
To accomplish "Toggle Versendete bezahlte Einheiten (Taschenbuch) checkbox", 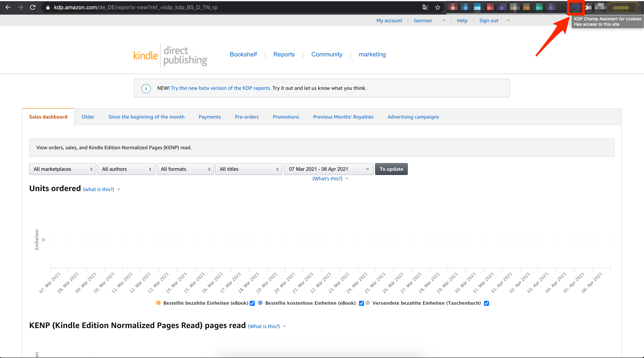I will point(487,304).
